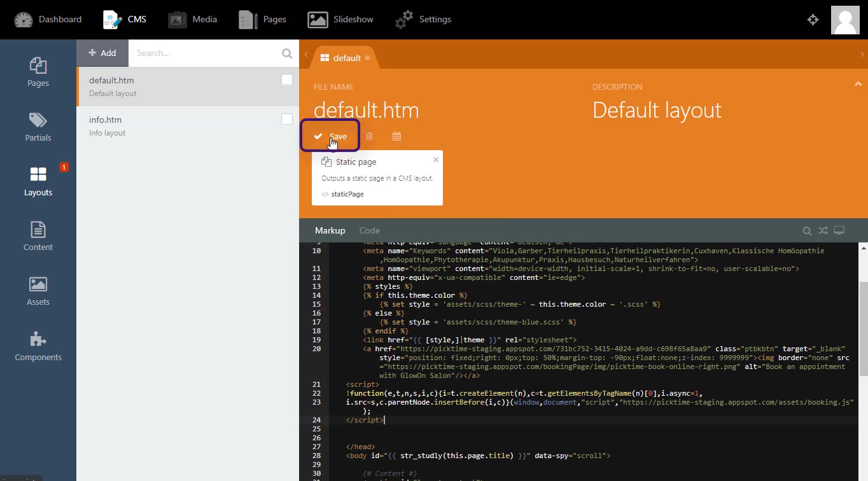The height and width of the screenshot is (481, 868).
Task: Toggle fullscreen editor with the monitor icon
Action: 839,231
